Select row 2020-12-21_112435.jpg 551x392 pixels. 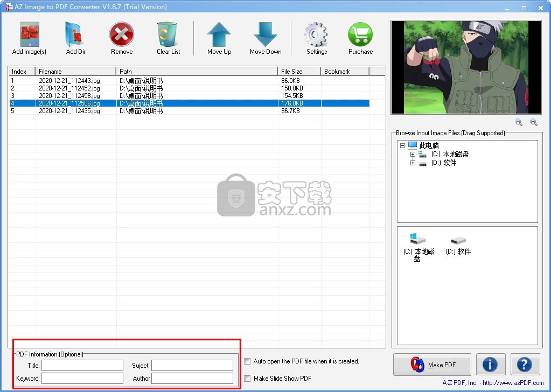coord(189,110)
